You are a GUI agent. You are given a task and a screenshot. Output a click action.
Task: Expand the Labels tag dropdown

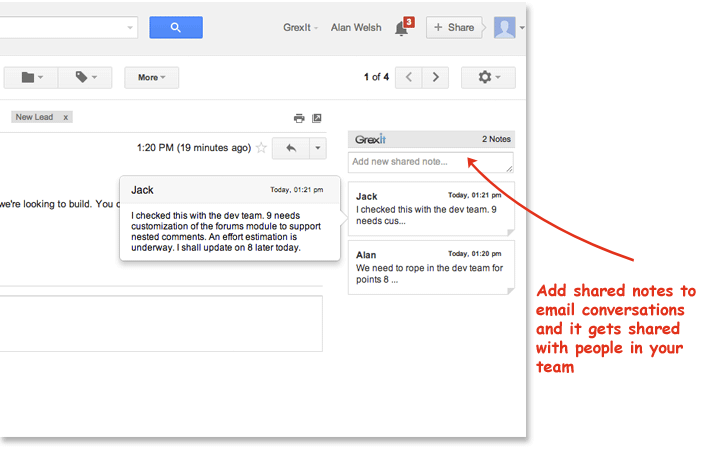(85, 77)
